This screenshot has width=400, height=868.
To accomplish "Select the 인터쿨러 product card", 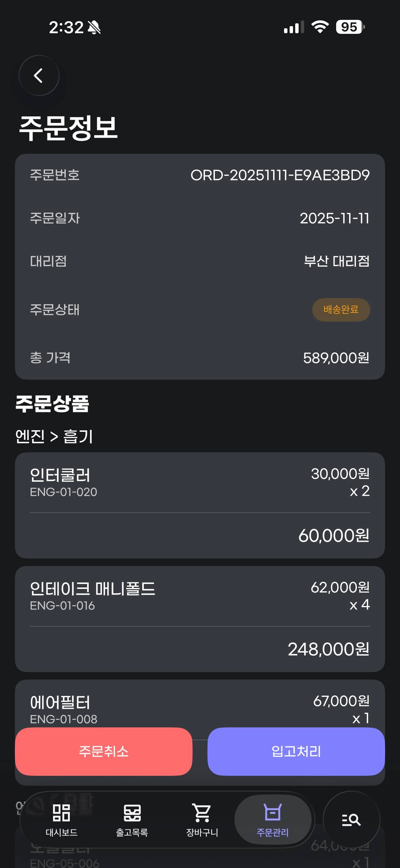I will coord(200,505).
